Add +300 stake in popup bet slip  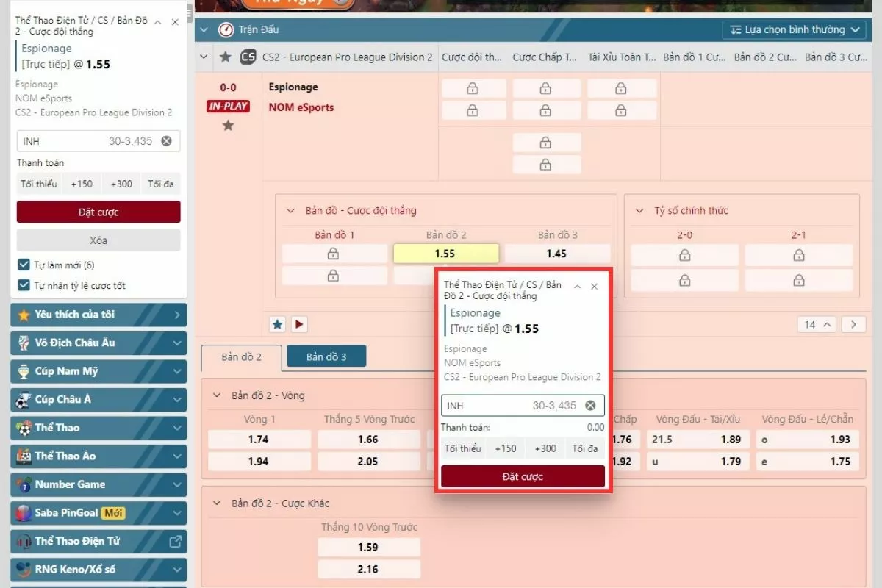coord(545,448)
